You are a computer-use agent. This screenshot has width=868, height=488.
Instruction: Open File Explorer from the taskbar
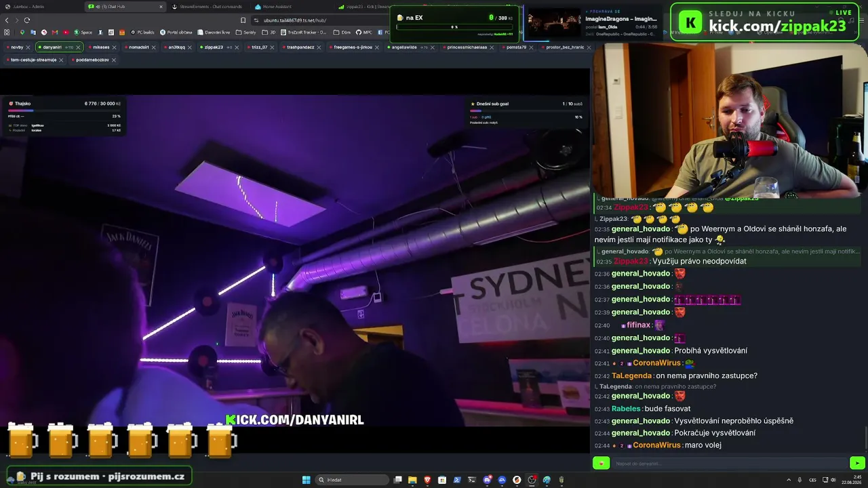click(x=412, y=480)
